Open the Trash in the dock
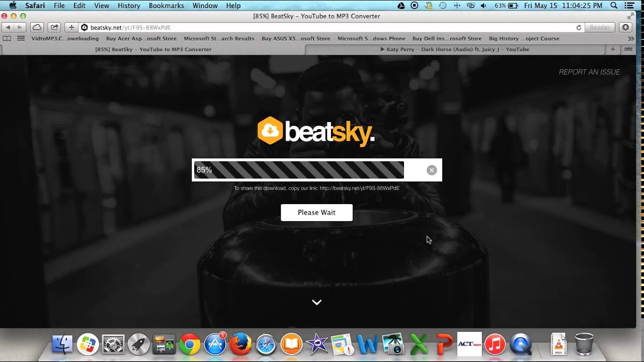Screen dimensions: 644x362 [x=584, y=344]
